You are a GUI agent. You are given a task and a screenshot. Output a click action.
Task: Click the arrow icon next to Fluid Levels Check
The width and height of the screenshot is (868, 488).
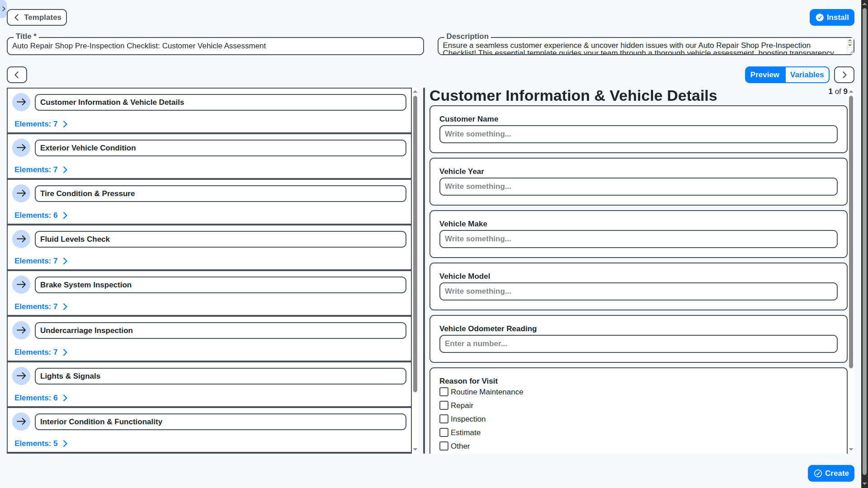point(21,239)
